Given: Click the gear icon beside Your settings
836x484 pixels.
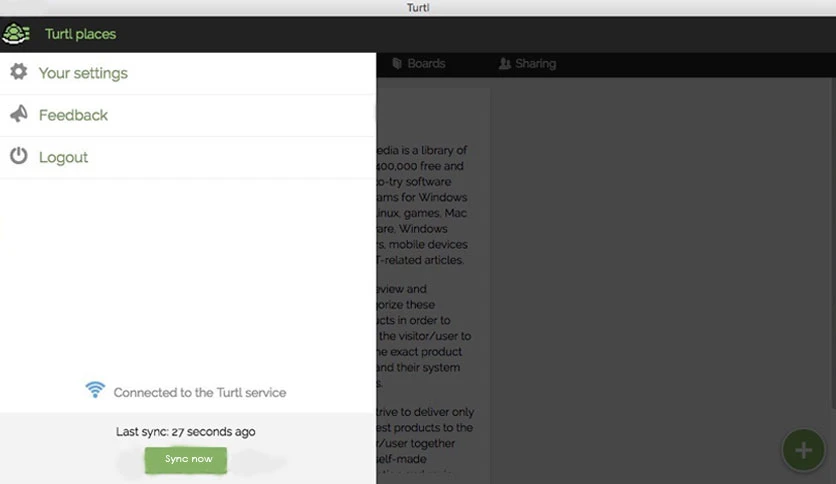Looking at the screenshot, I should tap(19, 72).
